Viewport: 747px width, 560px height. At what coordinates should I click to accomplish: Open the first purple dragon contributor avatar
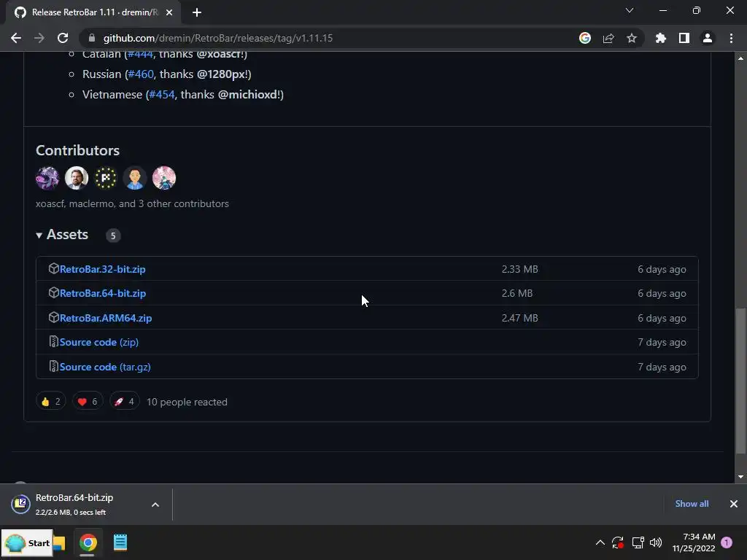pos(47,178)
